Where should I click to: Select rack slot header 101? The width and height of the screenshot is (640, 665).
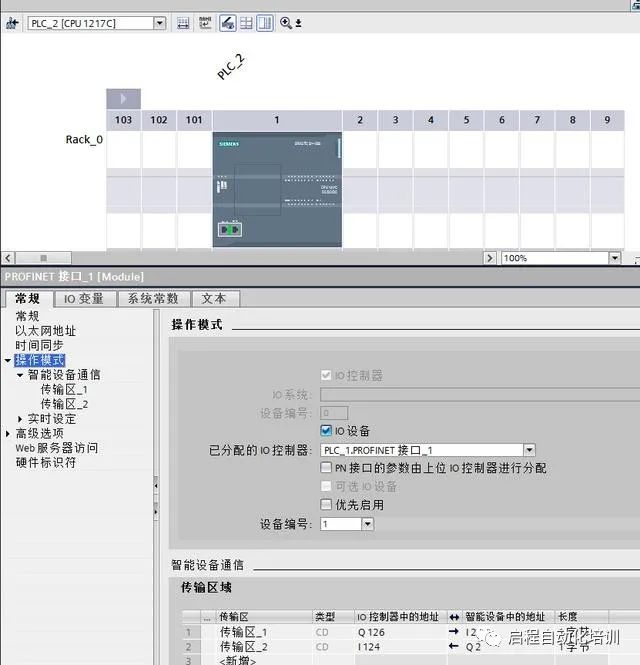194,120
